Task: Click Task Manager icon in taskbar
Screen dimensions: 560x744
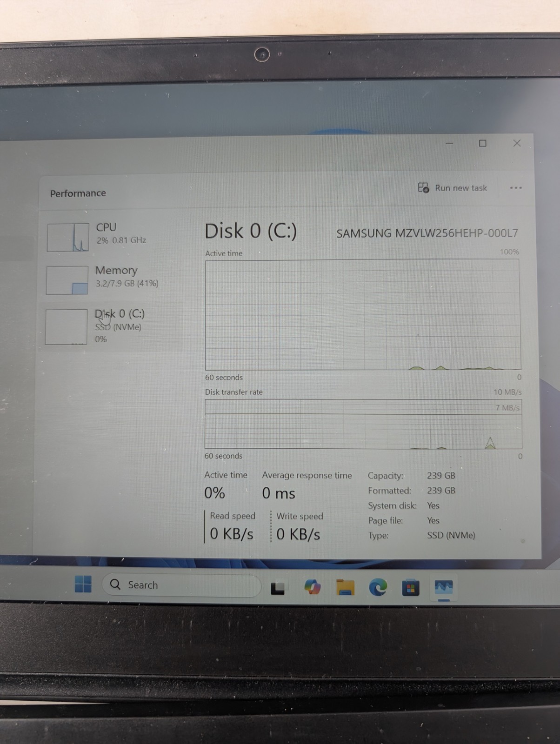Action: click(443, 587)
